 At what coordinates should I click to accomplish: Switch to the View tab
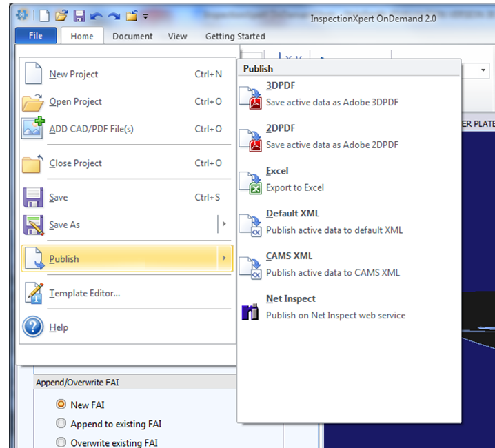(x=177, y=37)
